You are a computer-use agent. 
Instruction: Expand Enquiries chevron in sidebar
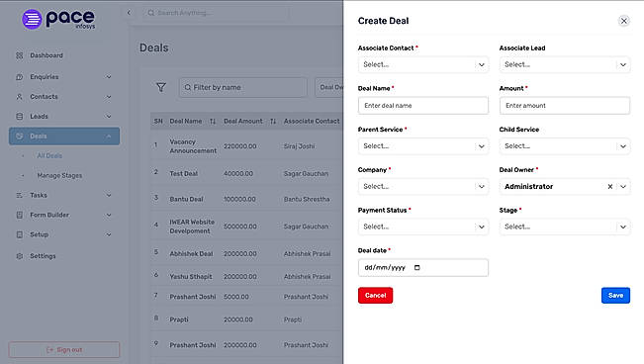[109, 77]
